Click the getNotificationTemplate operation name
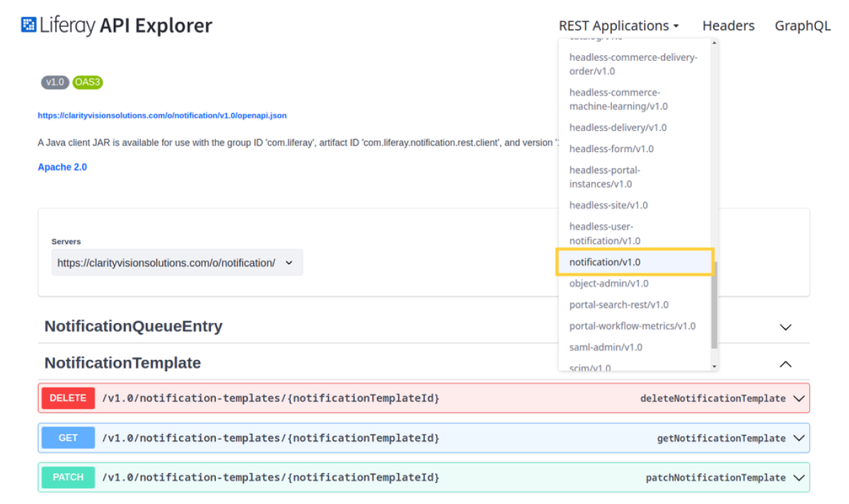Viewport: 849px width, 504px height. [721, 438]
